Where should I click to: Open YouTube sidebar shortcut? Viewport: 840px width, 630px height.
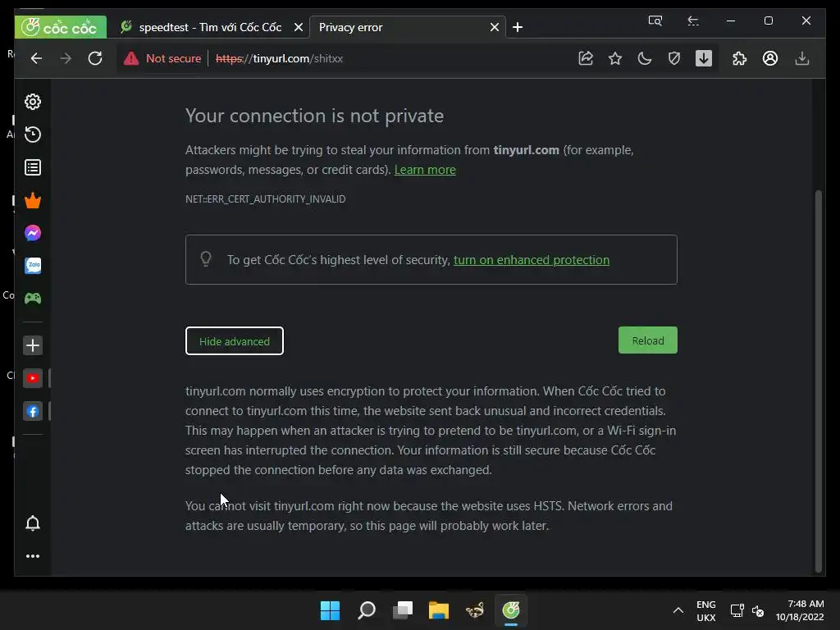33,378
